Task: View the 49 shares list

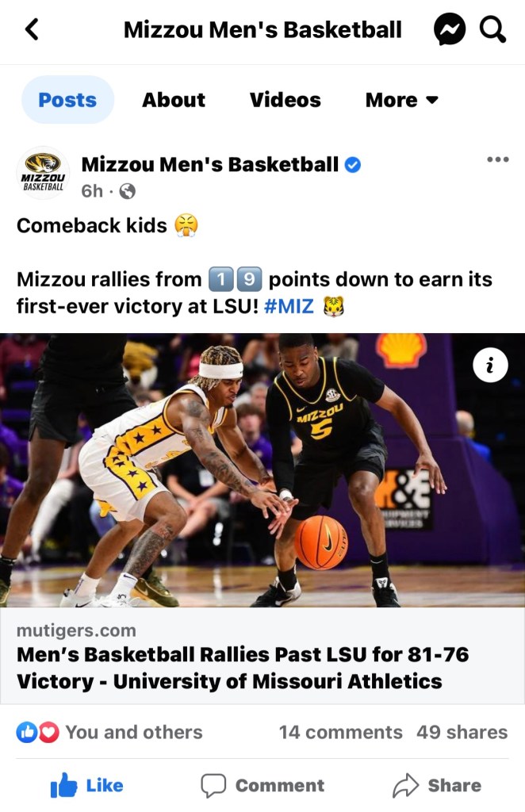Action: coord(462,733)
